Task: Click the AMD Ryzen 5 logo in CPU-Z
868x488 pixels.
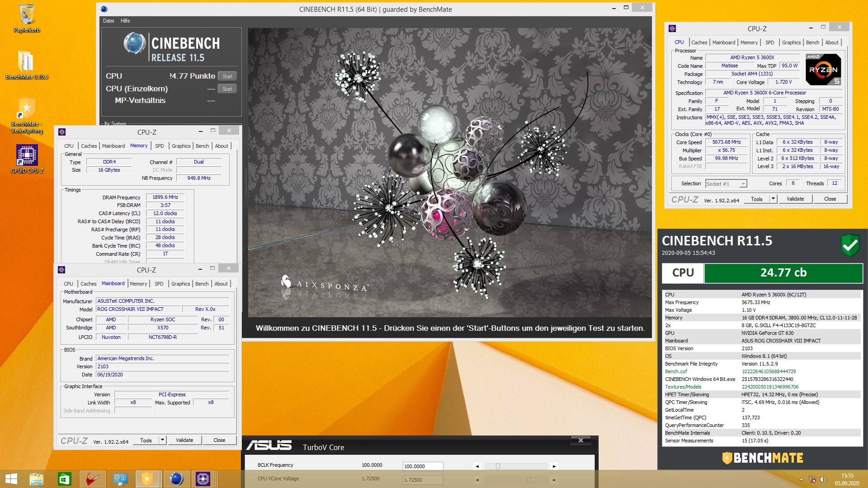Action: (x=823, y=70)
